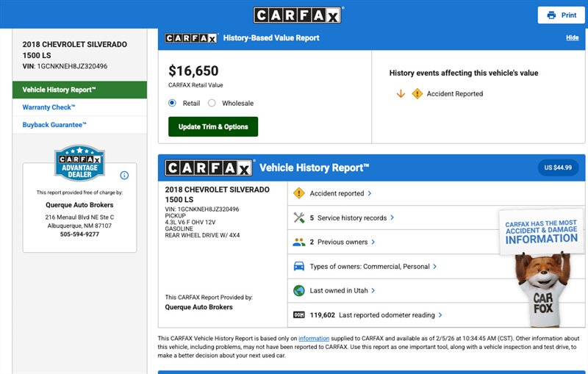Viewport: 588px width, 374px height.
Task: Click the info icon in the Advantage Dealer box
Action: pos(124,175)
